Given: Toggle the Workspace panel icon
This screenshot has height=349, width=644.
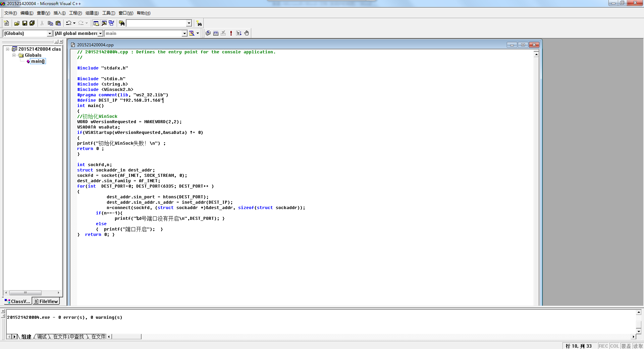Looking at the screenshot, I should [96, 23].
